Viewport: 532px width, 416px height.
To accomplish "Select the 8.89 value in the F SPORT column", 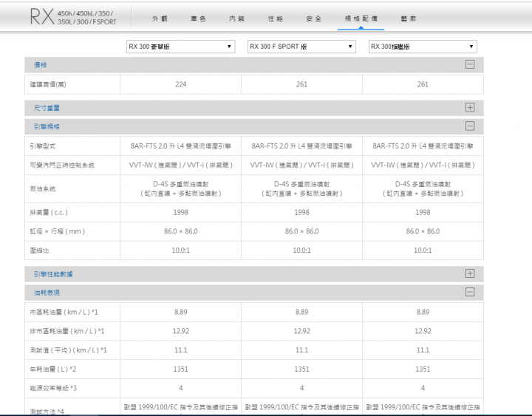I will [x=301, y=312].
